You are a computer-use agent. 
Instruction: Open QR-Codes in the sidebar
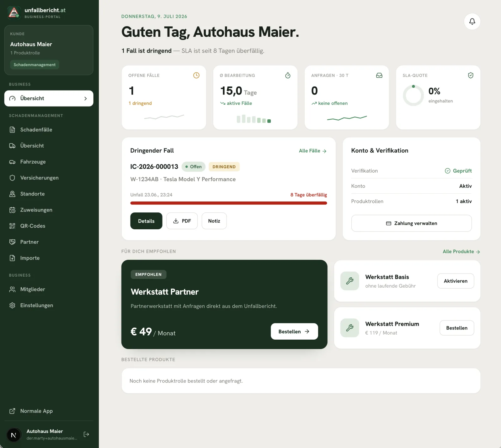tap(49, 226)
